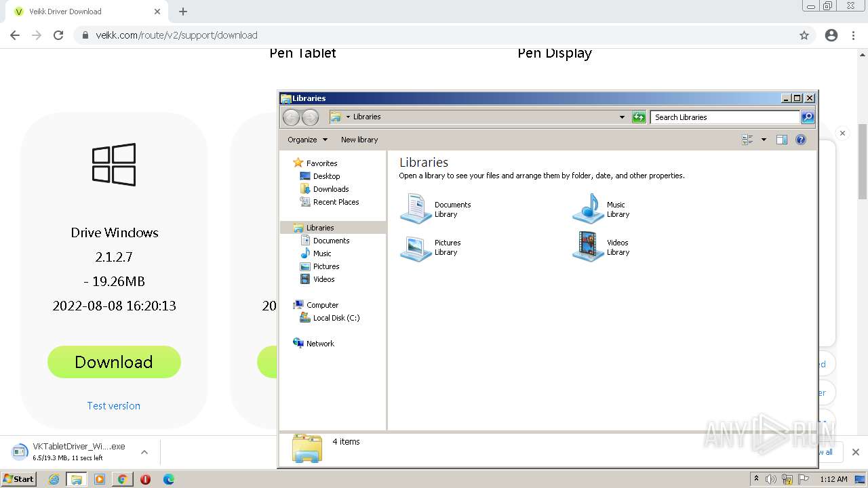This screenshot has width=868, height=488.
Task: Click Action Center flag tray icon
Action: click(x=804, y=479)
